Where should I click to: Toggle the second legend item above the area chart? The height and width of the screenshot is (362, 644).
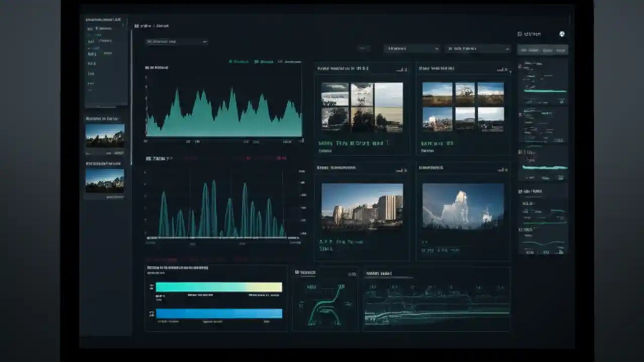262,61
